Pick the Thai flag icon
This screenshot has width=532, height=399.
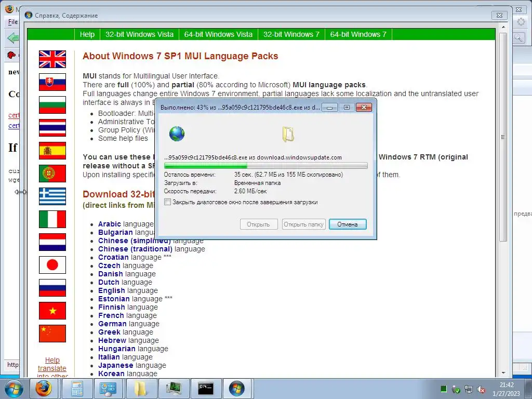click(52, 128)
